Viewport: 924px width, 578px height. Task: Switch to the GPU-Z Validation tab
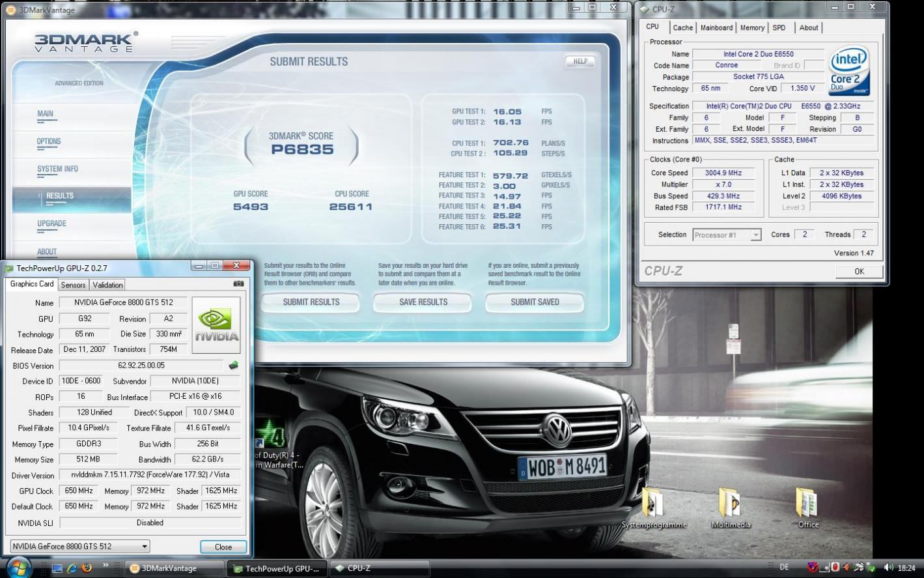tap(107, 285)
